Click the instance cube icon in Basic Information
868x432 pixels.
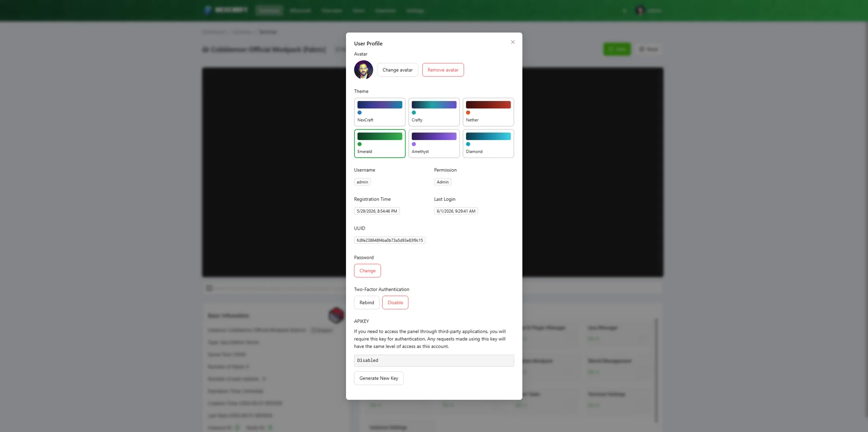[336, 315]
